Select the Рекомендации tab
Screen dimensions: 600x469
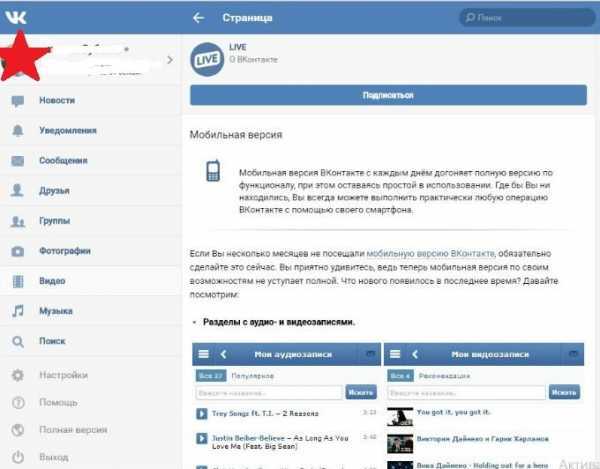click(x=444, y=376)
